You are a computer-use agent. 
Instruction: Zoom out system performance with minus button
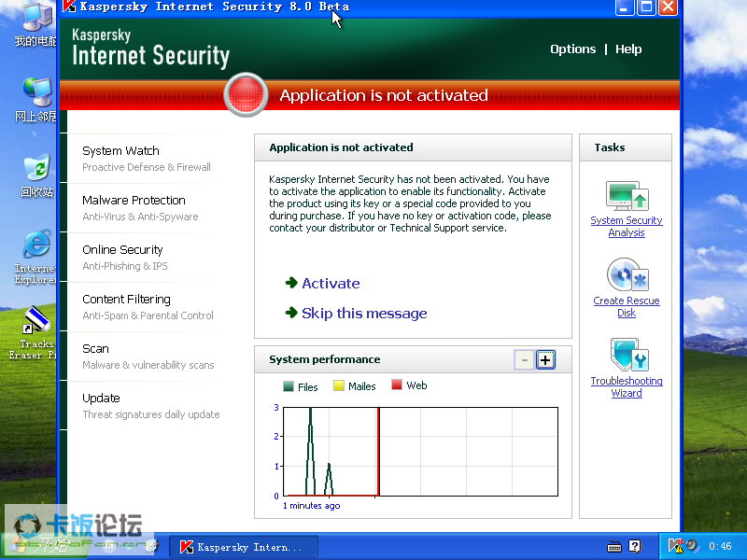[524, 360]
